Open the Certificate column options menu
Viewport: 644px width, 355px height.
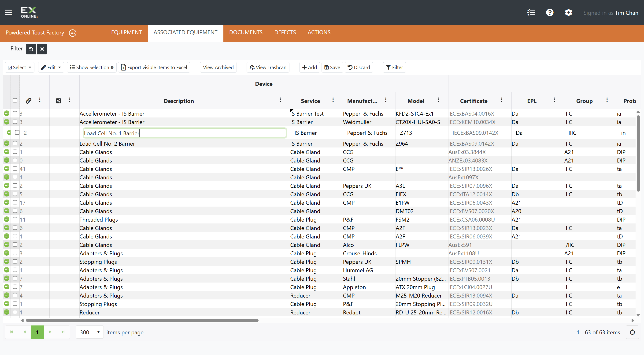[x=502, y=100]
